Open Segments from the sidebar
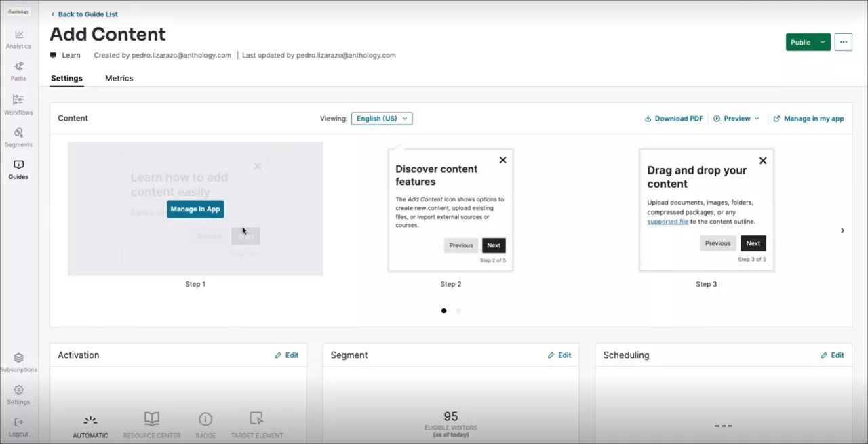Image resolution: width=868 pixels, height=444 pixels. [x=18, y=137]
